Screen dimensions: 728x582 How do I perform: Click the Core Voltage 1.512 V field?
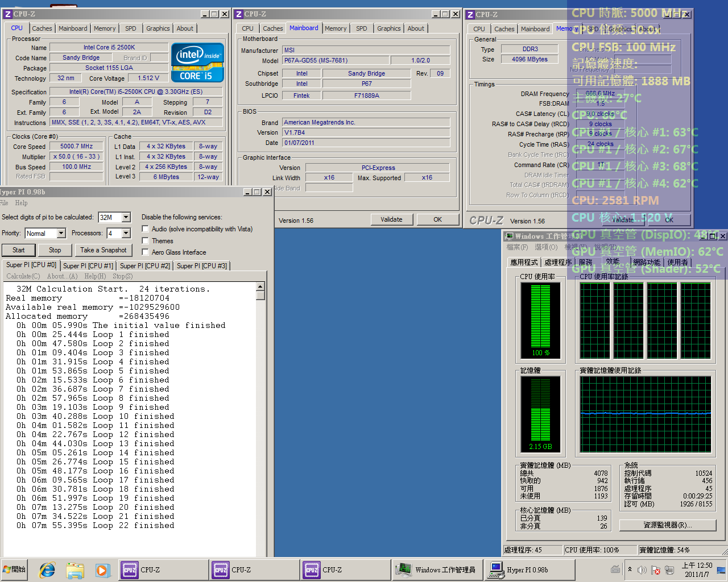pos(148,78)
